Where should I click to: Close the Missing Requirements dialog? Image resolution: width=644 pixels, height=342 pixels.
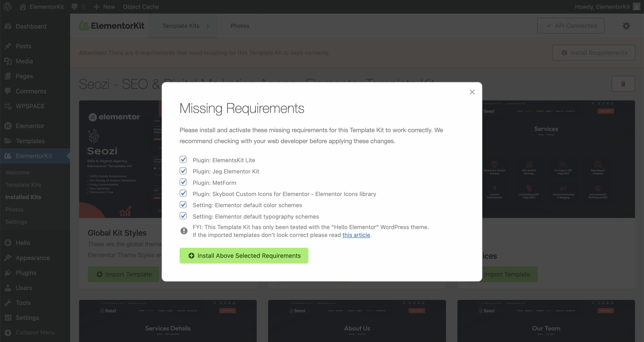pos(472,92)
